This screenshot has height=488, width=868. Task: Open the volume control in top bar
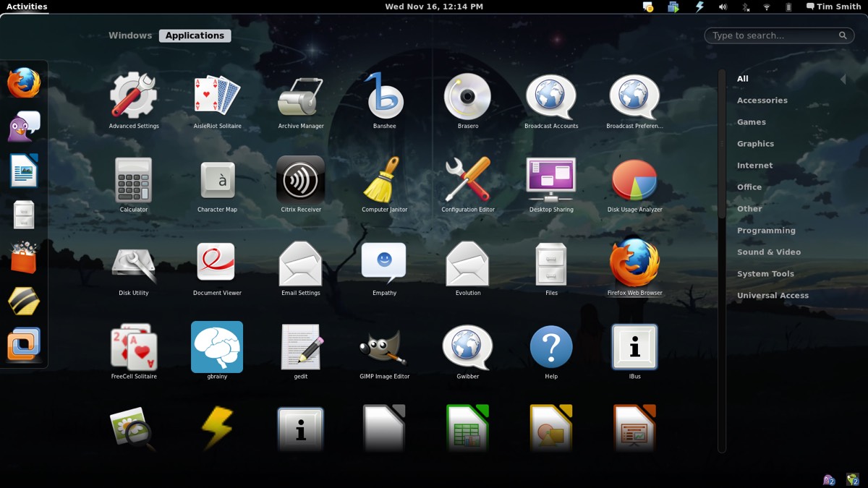722,7
